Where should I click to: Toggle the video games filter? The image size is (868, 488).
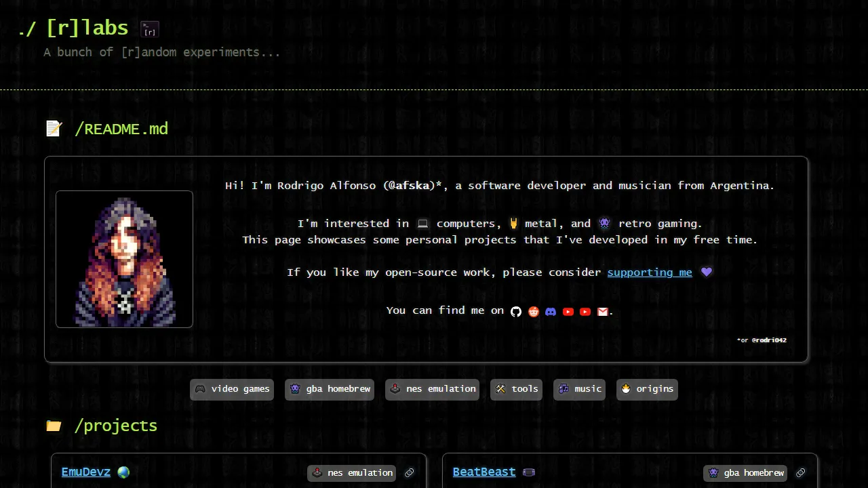click(x=231, y=389)
